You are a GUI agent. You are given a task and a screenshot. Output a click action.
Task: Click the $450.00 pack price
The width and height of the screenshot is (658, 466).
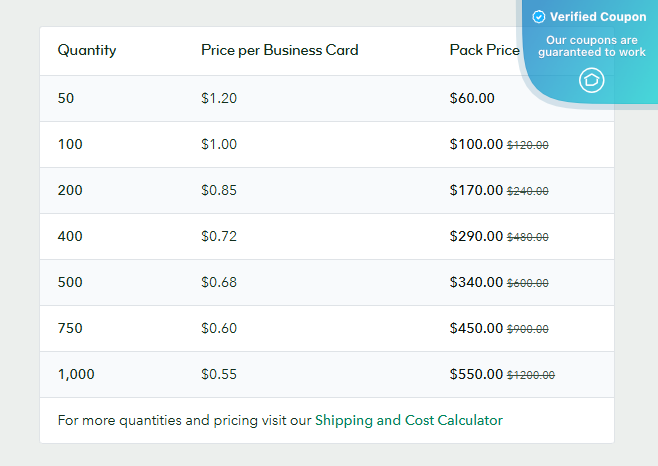point(476,328)
